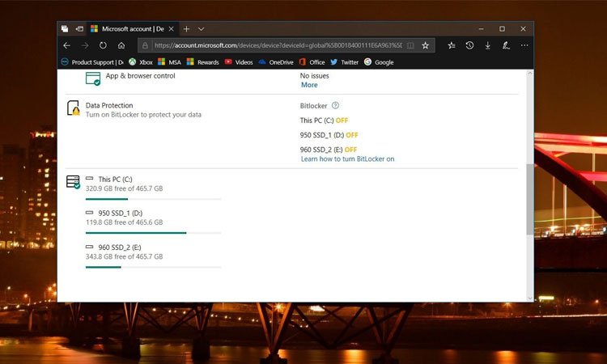Open the Favorites hub icon
The width and height of the screenshot is (607, 364).
click(x=452, y=45)
